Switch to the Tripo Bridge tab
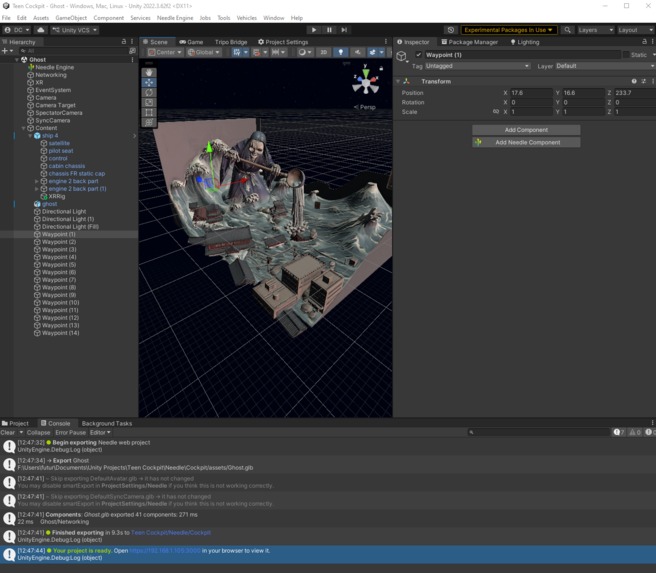Screen dimensions: 656x573 coord(231,42)
